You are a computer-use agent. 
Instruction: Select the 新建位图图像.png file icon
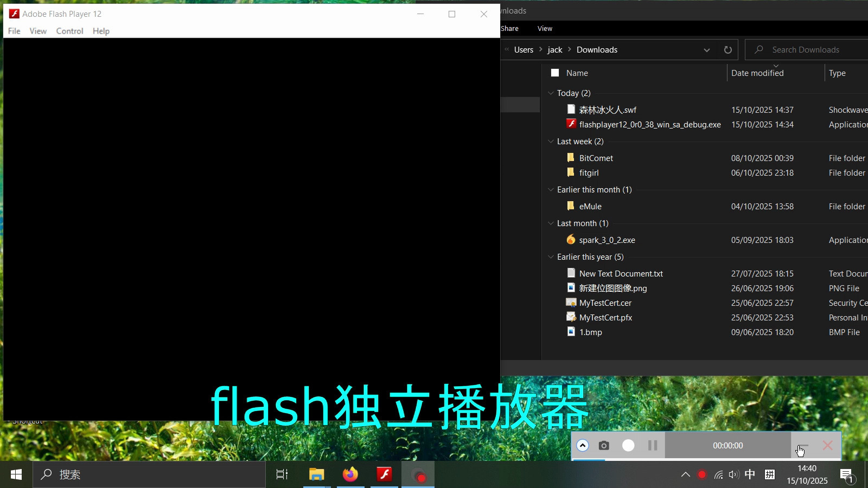(571, 288)
